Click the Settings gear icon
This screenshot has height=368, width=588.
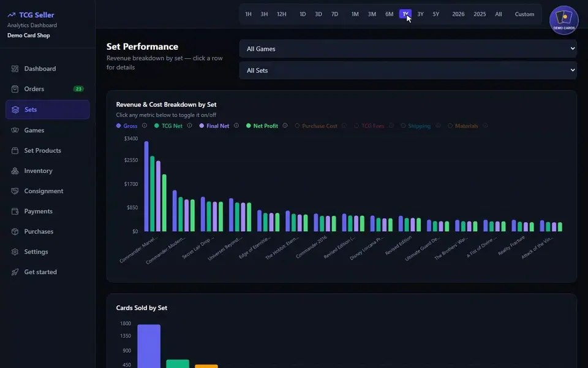point(15,252)
